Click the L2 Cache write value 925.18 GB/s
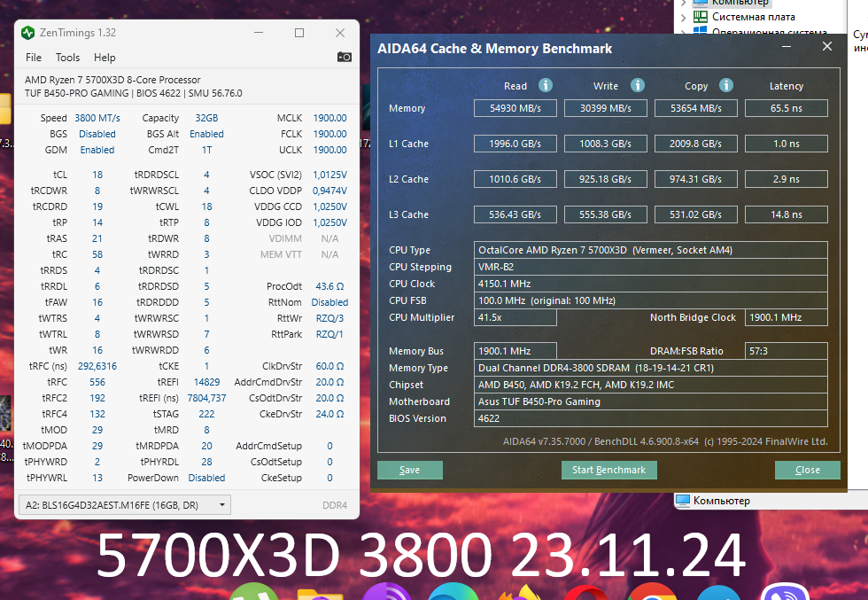This screenshot has width=868, height=600. click(x=606, y=179)
